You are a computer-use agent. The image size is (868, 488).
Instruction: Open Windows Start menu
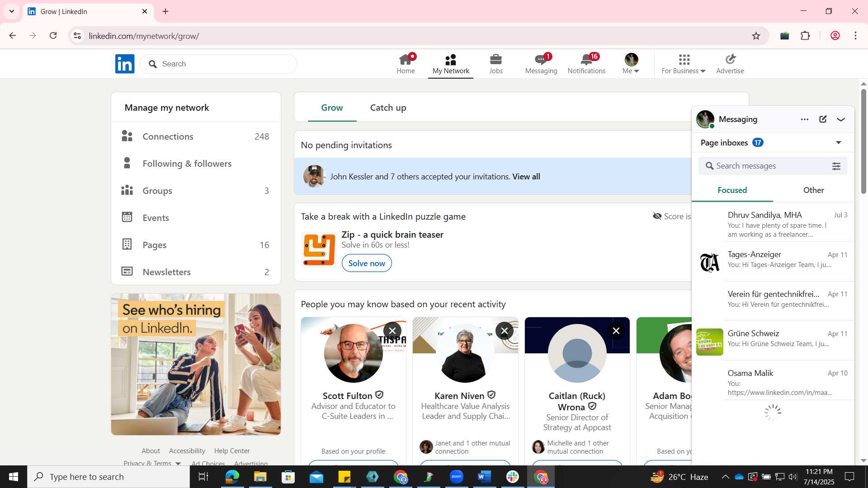(14, 477)
